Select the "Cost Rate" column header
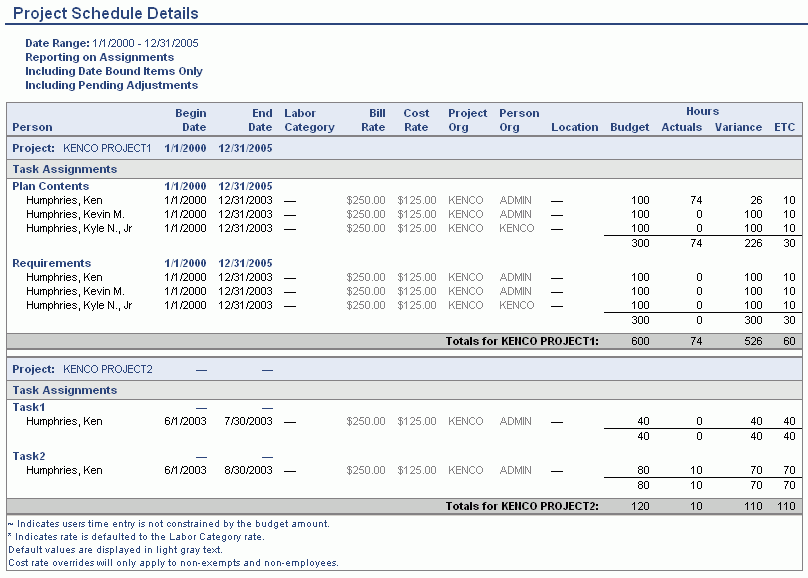The width and height of the screenshot is (808, 578). click(x=416, y=120)
